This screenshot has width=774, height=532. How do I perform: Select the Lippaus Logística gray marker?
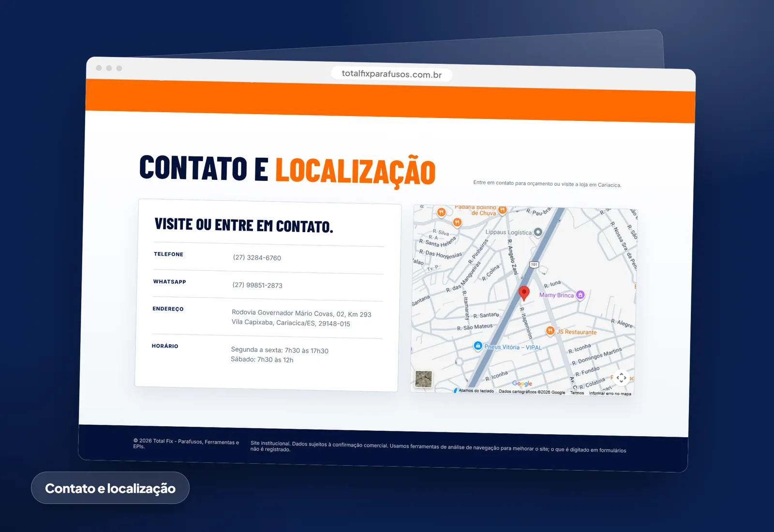(x=538, y=232)
